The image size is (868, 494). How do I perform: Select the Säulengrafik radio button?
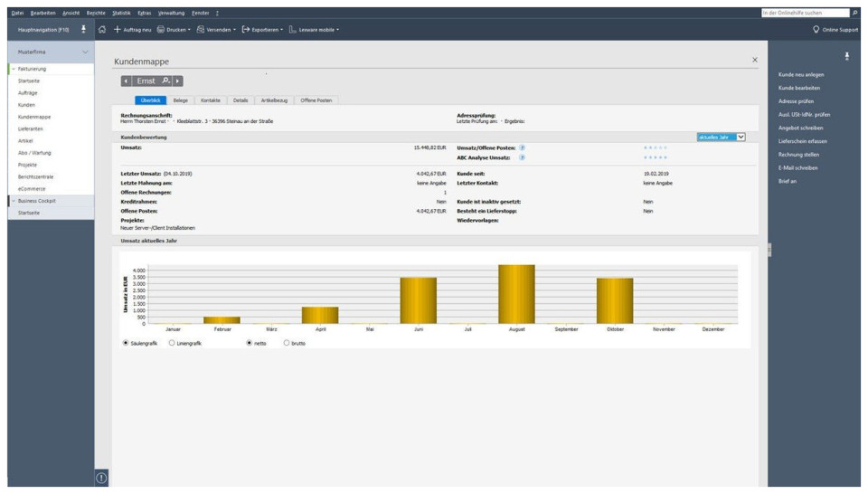125,344
